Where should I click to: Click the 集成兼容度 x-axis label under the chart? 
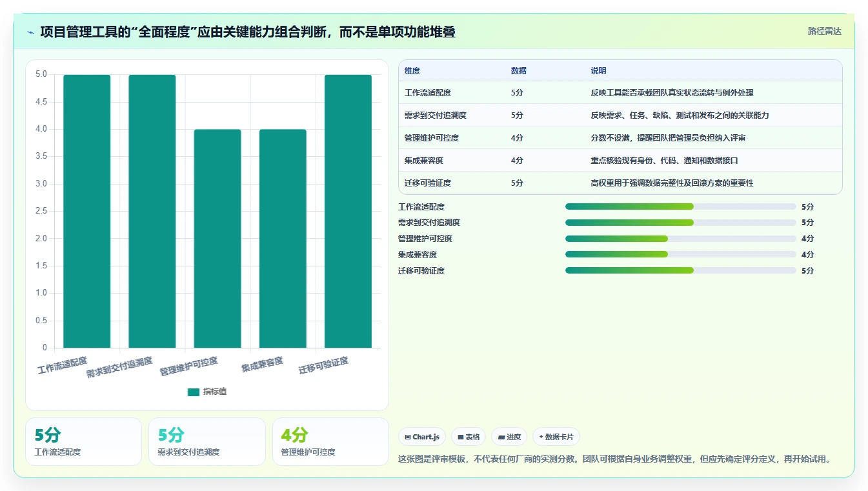click(262, 364)
